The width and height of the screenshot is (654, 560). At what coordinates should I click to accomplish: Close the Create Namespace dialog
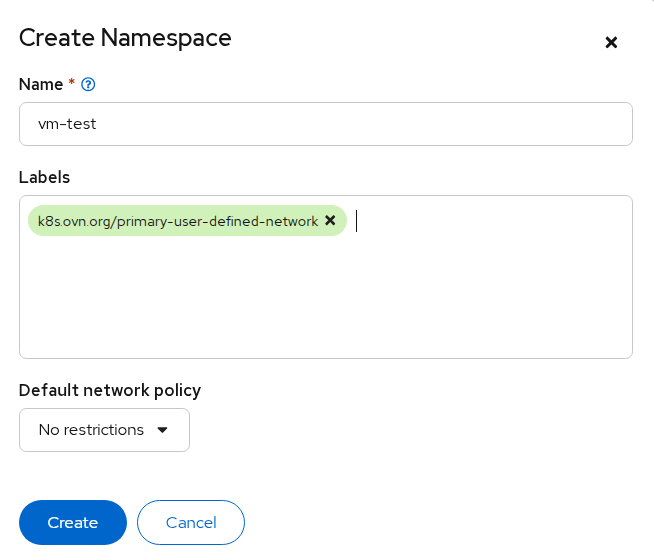[611, 42]
